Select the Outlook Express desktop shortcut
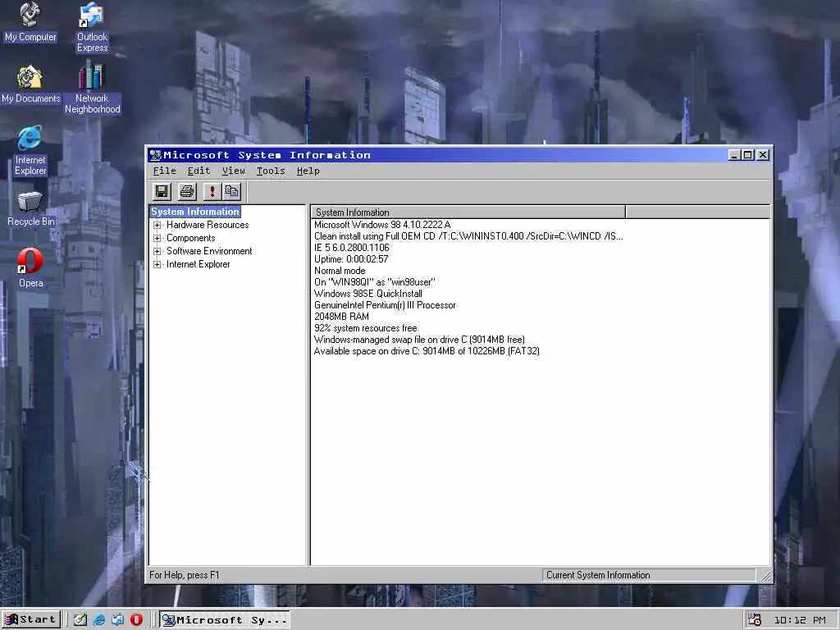The width and height of the screenshot is (840, 630). (92, 28)
